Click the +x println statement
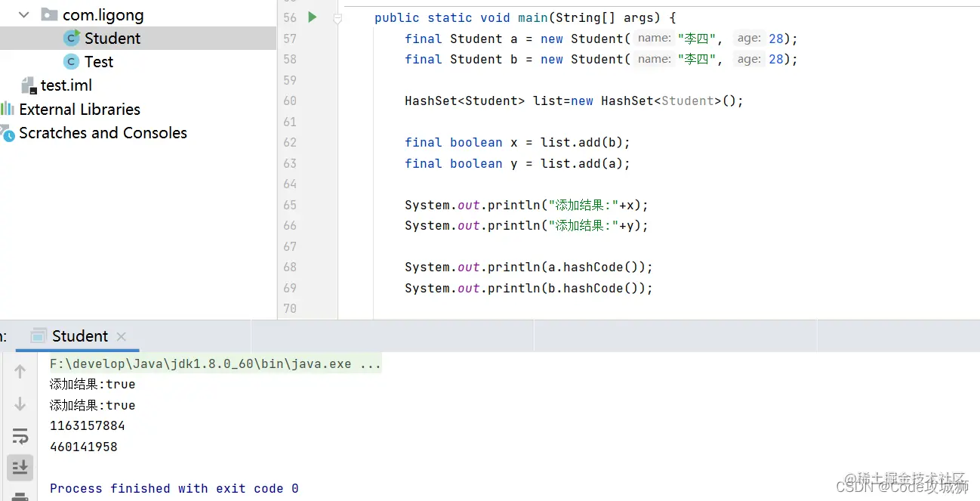980x501 pixels. coord(527,205)
